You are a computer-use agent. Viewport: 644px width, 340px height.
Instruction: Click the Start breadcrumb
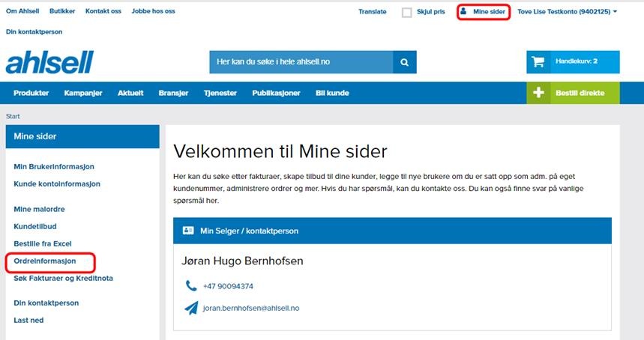(x=13, y=116)
